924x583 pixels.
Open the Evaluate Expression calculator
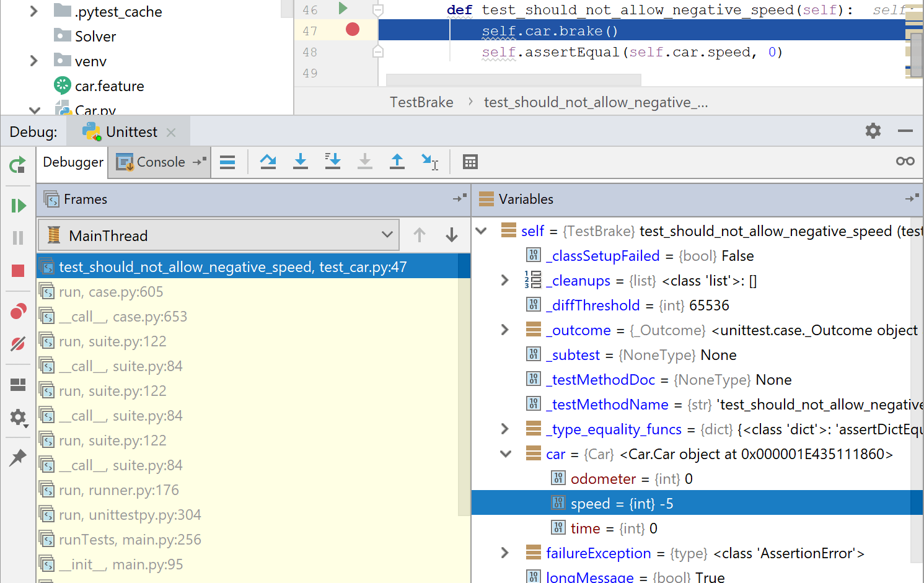(470, 161)
